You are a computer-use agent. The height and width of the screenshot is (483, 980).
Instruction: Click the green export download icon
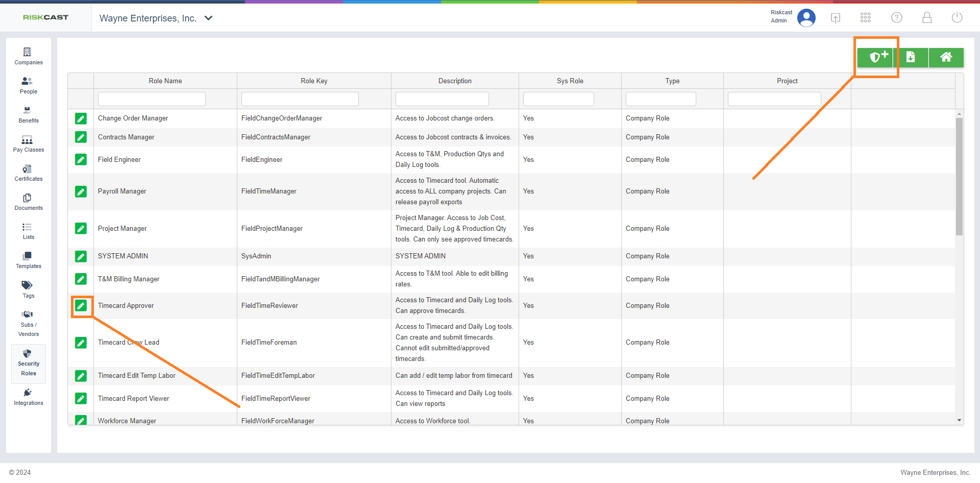tap(911, 57)
